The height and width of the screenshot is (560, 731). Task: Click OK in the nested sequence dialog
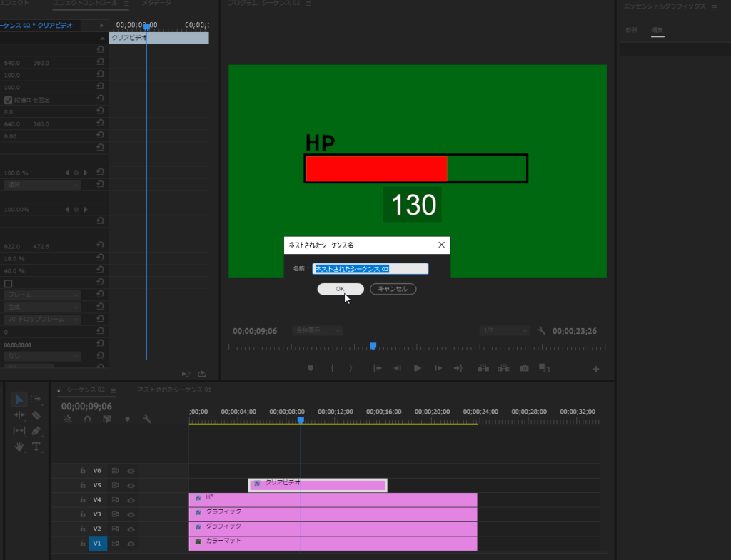[341, 289]
